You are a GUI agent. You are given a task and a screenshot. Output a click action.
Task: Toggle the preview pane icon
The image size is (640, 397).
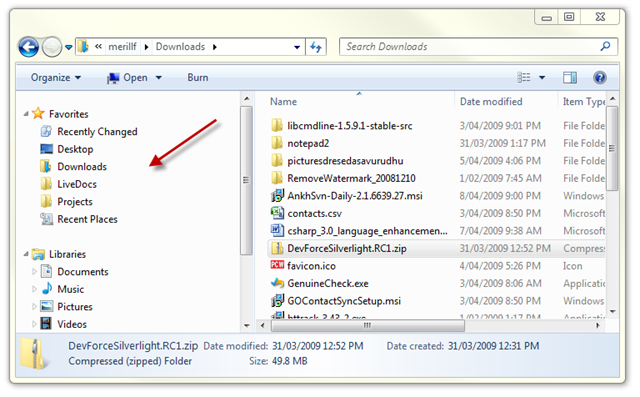pos(570,78)
